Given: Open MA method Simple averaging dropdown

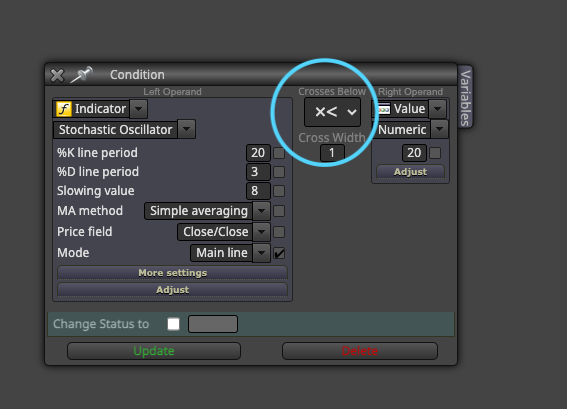Looking at the screenshot, I should click(x=261, y=211).
